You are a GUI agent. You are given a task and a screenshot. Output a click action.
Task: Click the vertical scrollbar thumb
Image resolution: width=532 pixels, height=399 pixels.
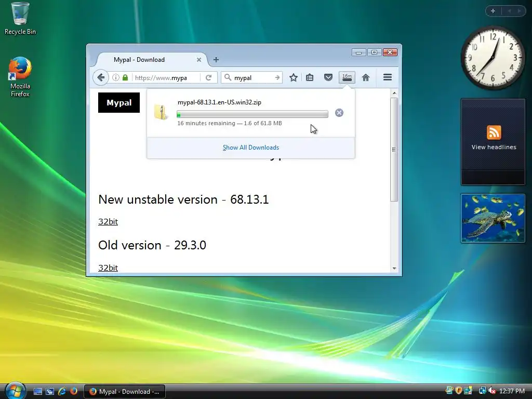coord(394,150)
